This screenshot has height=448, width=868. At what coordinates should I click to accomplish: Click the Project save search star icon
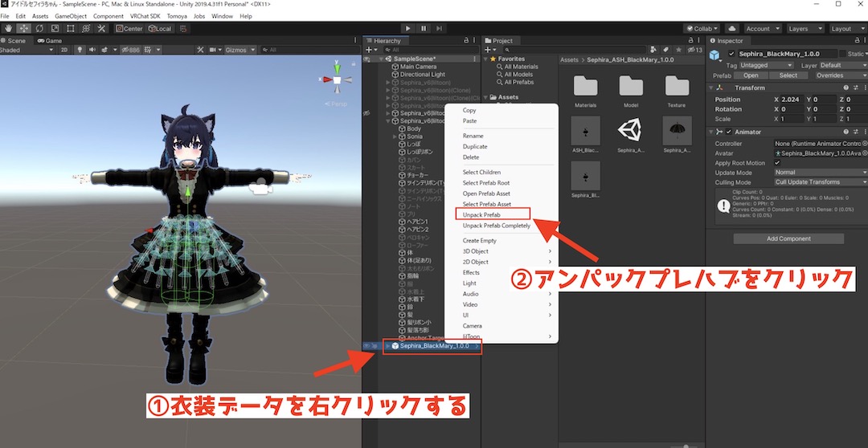coord(678,50)
